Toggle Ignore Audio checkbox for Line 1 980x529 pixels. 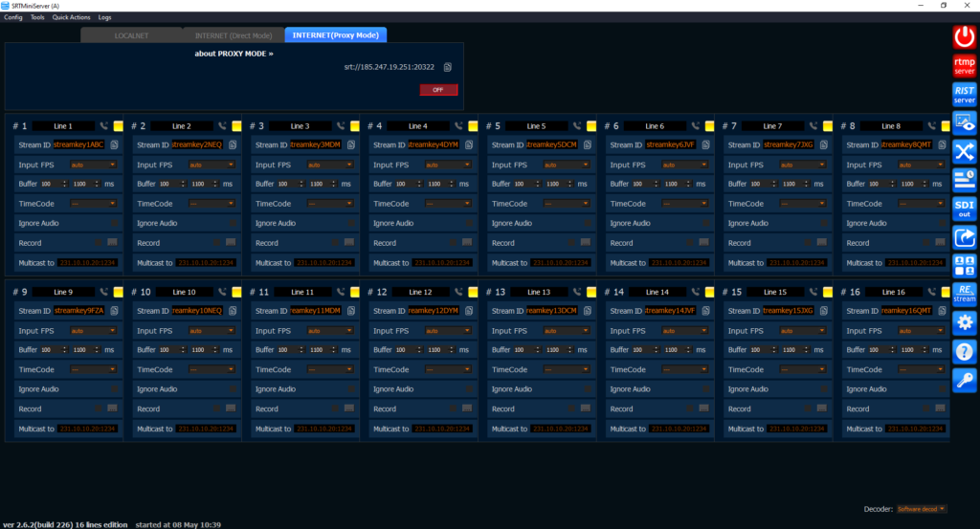click(115, 223)
